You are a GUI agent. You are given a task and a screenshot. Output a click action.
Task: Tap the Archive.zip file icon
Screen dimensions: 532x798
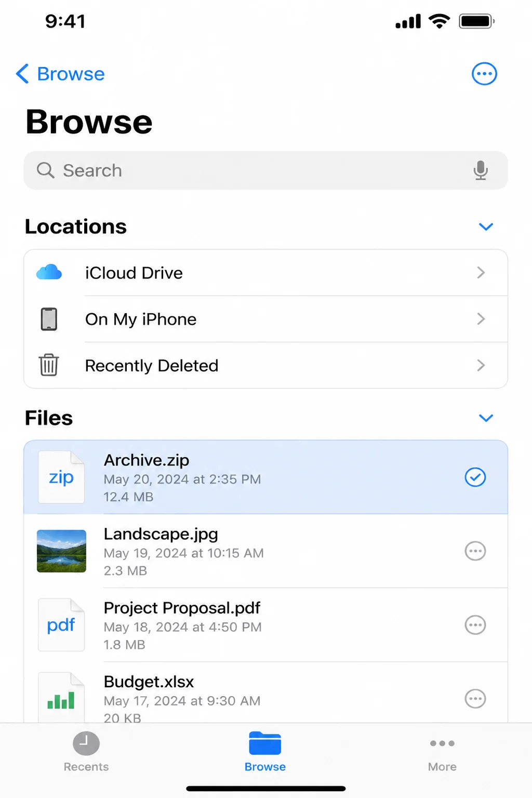(61, 477)
